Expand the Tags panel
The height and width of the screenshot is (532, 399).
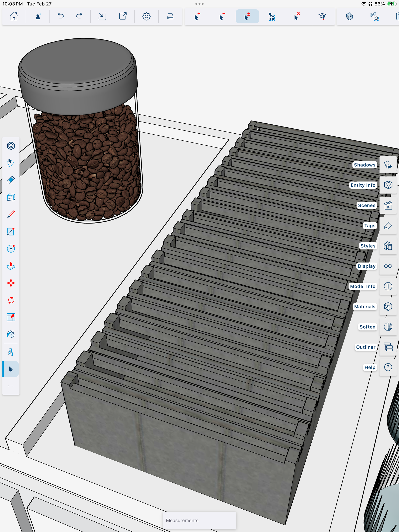[x=388, y=226]
